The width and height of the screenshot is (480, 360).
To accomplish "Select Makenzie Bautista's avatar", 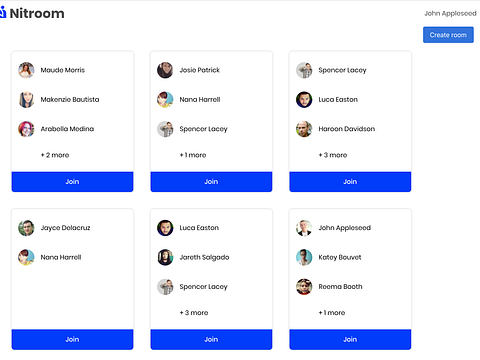I will click(26, 99).
